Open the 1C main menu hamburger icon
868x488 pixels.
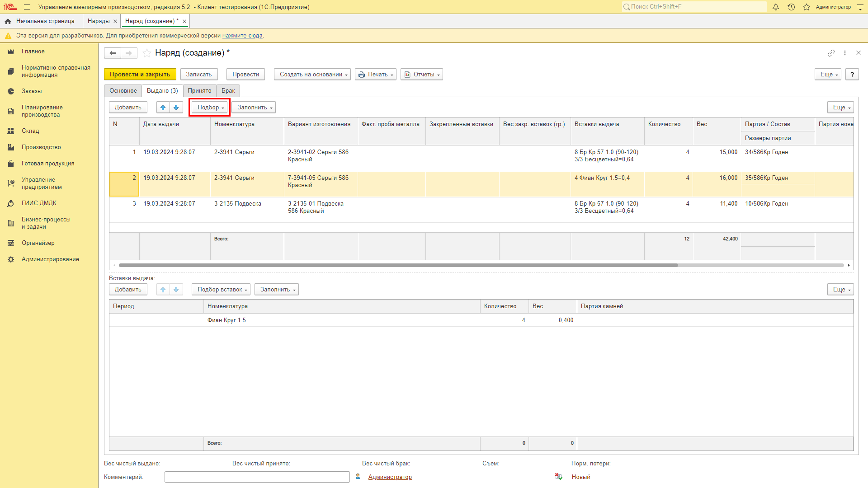click(27, 7)
